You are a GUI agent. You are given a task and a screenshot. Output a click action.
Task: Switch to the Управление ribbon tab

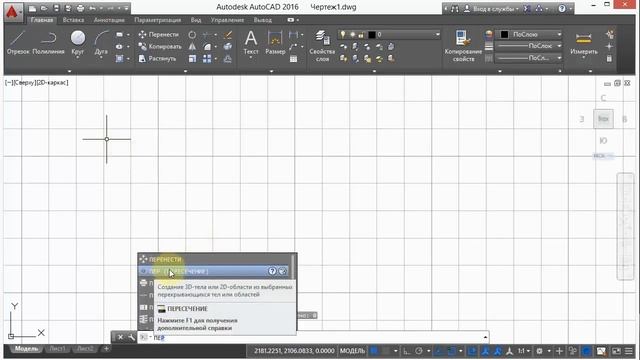pos(227,20)
